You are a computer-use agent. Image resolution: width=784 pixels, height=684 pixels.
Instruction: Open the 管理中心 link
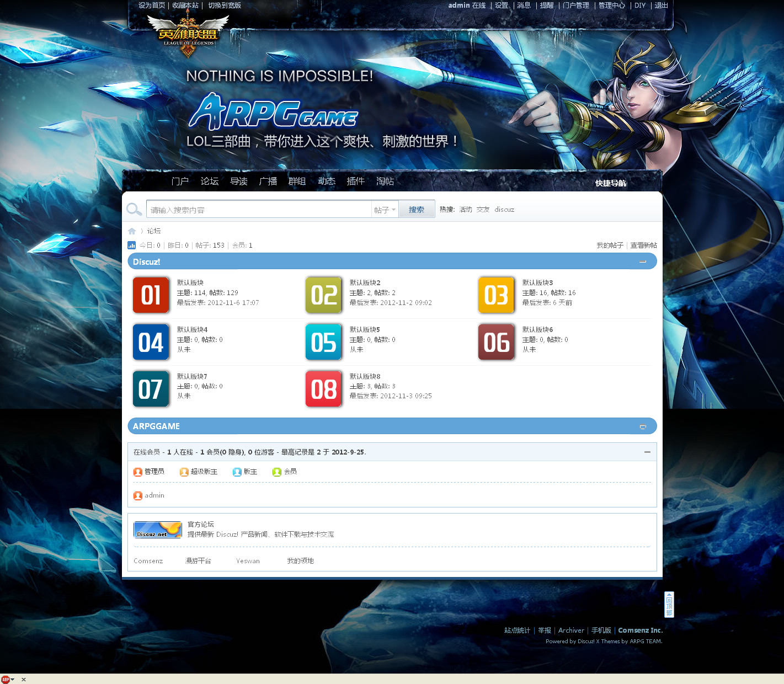click(612, 6)
